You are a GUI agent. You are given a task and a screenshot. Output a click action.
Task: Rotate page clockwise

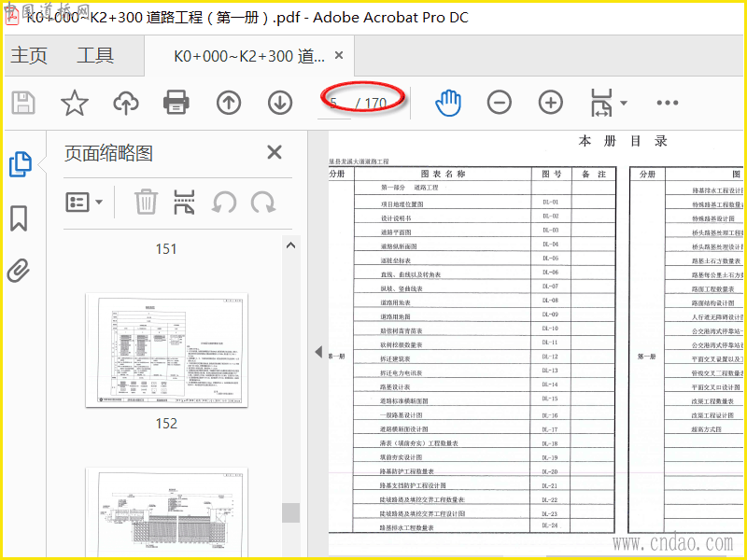point(263,203)
